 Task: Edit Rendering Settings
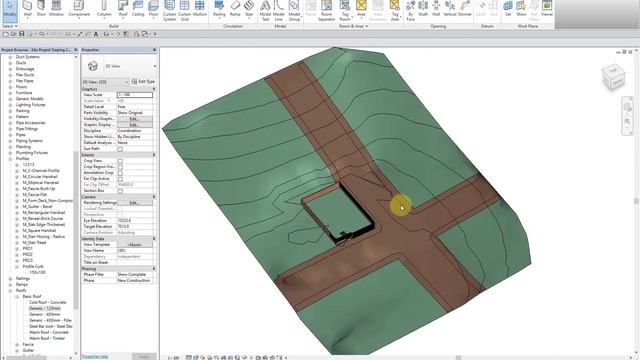[x=135, y=202]
